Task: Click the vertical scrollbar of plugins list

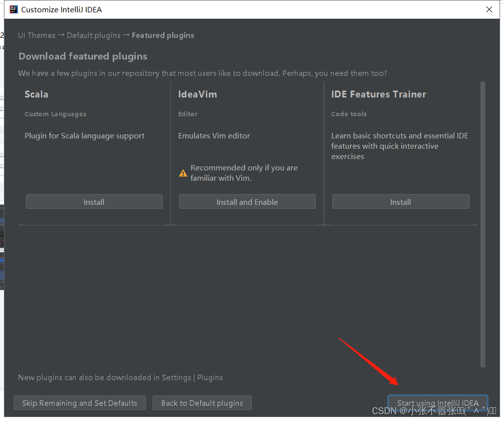Action: tap(482, 224)
